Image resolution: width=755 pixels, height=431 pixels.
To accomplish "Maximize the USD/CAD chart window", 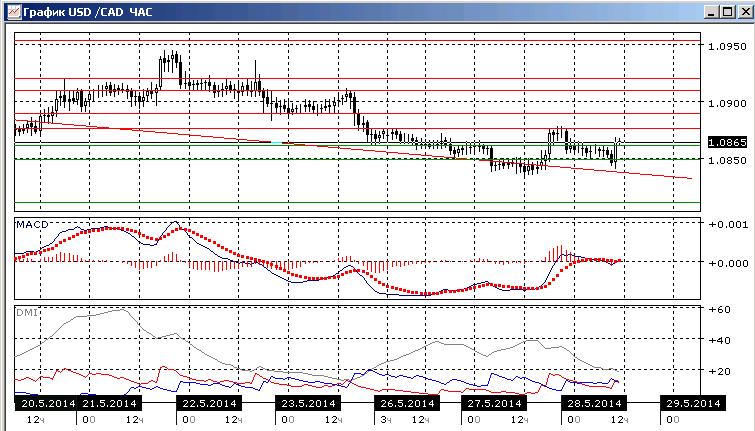I will tap(728, 12).
